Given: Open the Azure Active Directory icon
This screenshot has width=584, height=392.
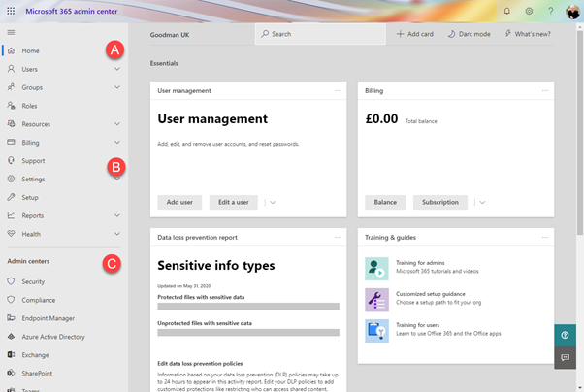Looking at the screenshot, I should (x=12, y=336).
